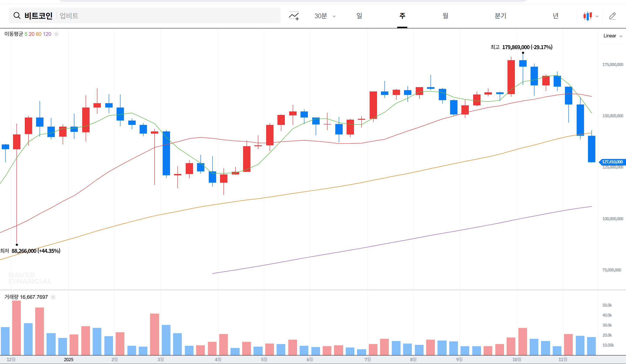Click the 11월 time axis label
The height and width of the screenshot is (364, 626).
pos(563,359)
